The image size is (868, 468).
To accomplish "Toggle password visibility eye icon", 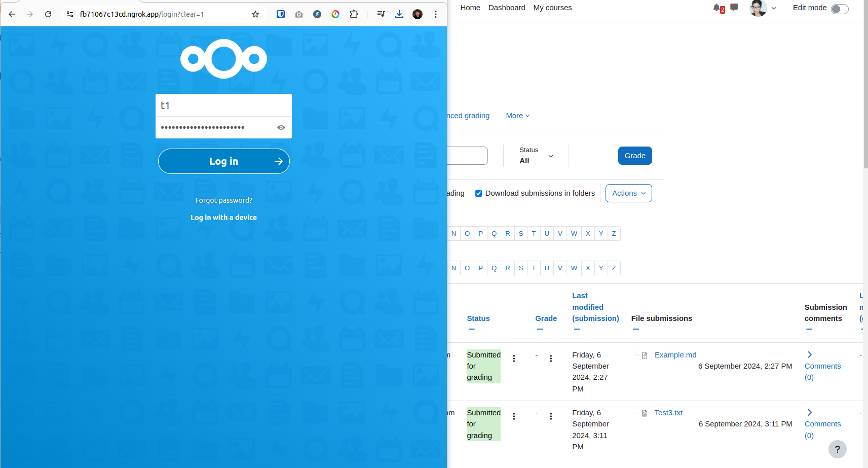I will point(281,127).
